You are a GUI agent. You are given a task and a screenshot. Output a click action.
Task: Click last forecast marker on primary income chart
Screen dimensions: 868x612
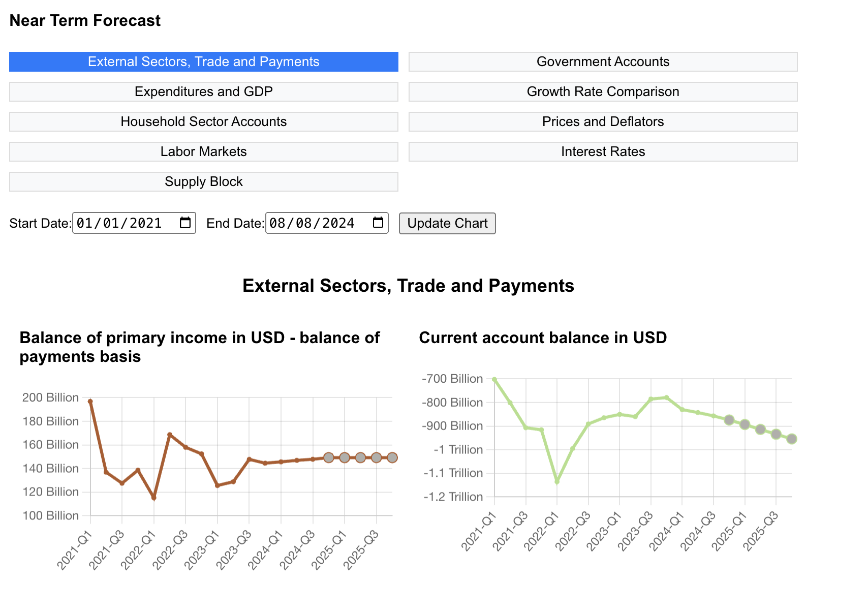pyautogui.click(x=392, y=457)
